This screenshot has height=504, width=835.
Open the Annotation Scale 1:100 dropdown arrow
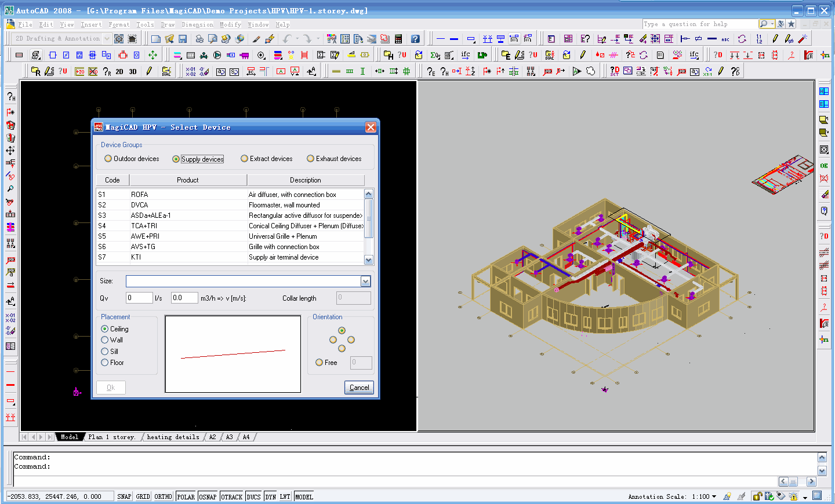point(714,496)
